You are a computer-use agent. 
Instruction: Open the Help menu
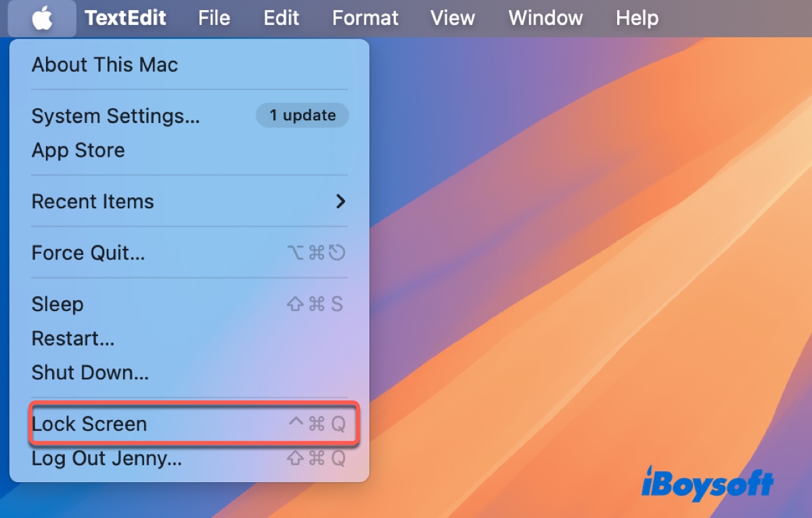coord(637,18)
